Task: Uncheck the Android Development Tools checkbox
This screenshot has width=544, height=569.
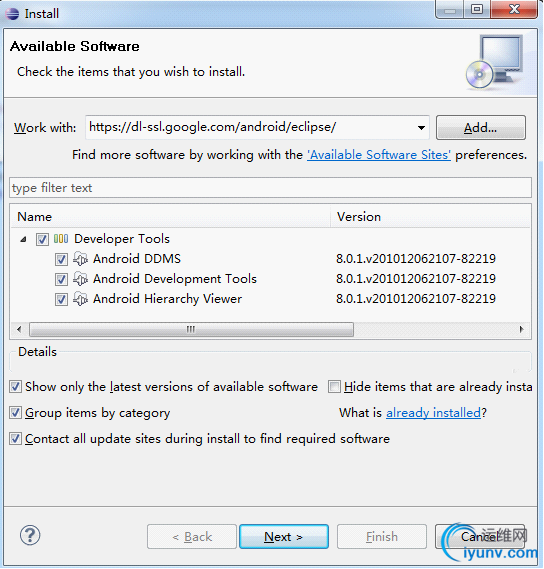Action: click(61, 279)
